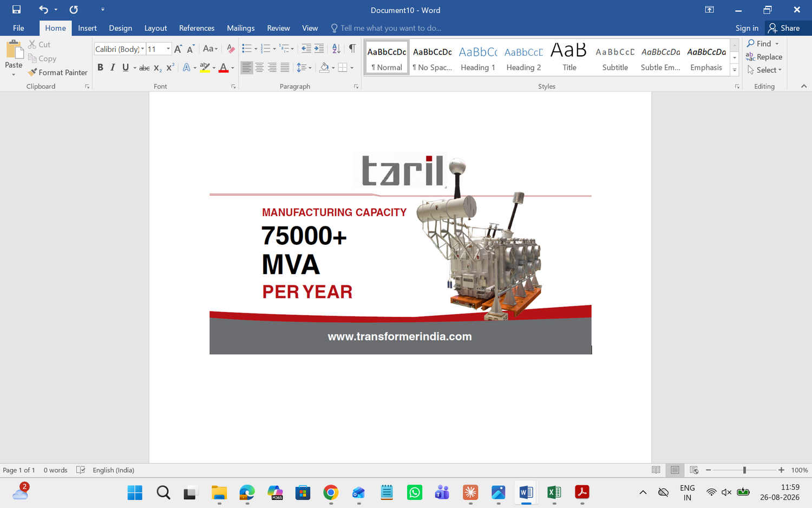Show or hide paragraph marks

coord(352,49)
